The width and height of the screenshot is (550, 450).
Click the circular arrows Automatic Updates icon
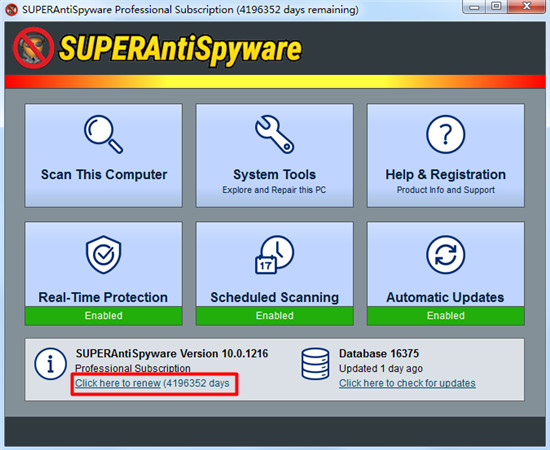pyautogui.click(x=445, y=255)
